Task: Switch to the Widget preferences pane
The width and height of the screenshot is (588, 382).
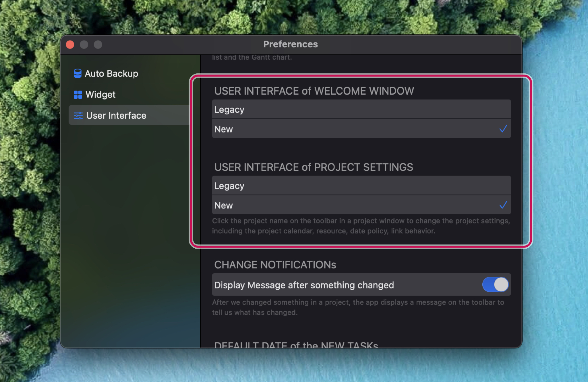Action: point(100,95)
